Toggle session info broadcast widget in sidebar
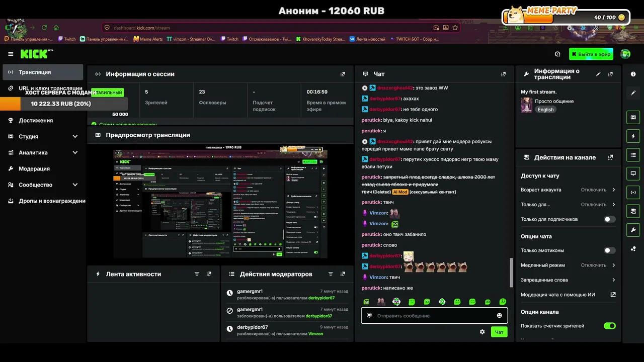The width and height of the screenshot is (644, 362). (x=633, y=192)
